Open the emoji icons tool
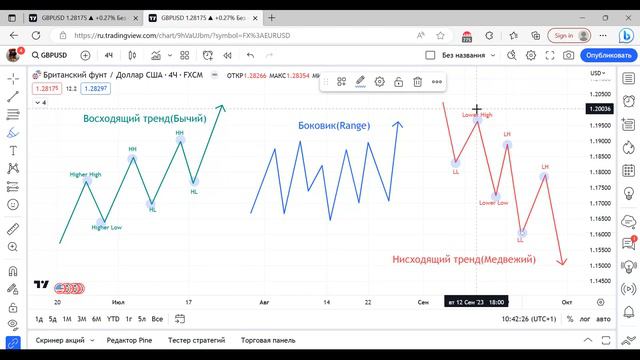This screenshot has width=640, height=360. pyautogui.click(x=13, y=204)
